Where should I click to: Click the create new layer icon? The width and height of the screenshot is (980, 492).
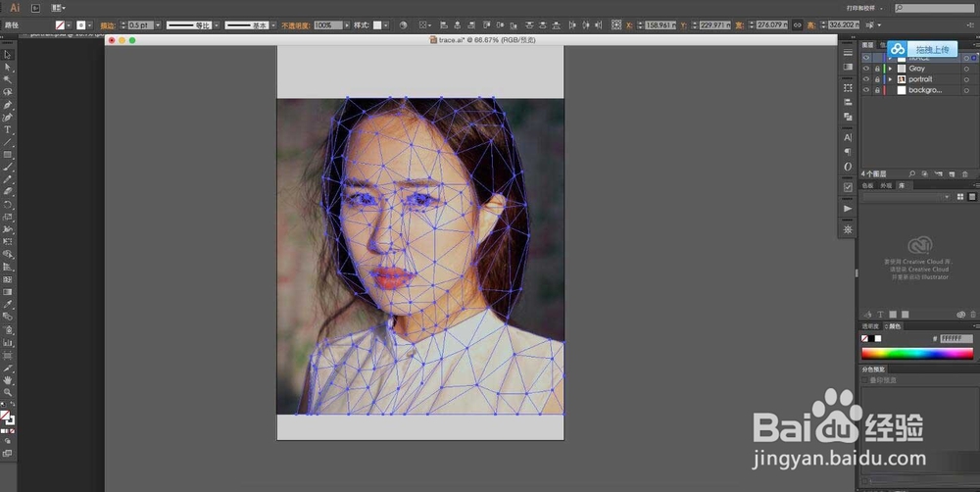point(952,173)
